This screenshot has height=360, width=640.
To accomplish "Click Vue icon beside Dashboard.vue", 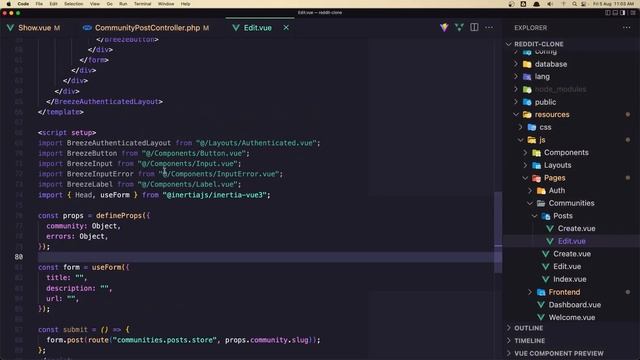I will point(541,305).
